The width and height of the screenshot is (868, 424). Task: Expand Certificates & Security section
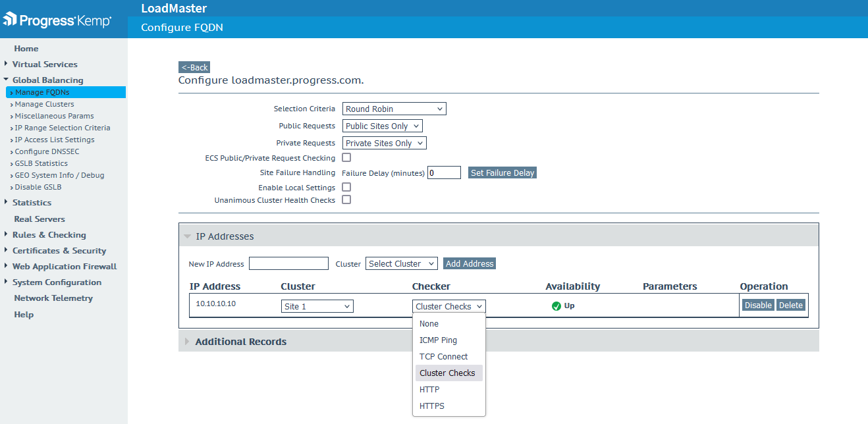[x=59, y=251]
